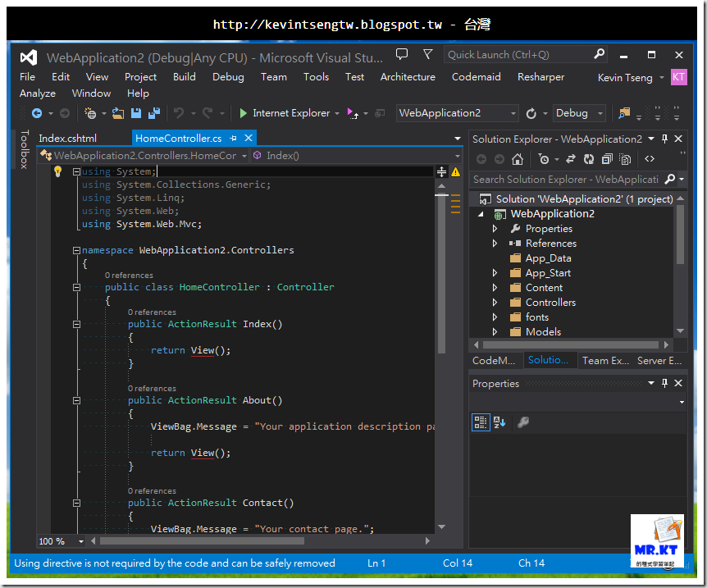Click the editor vertical scrollbar thumb
Screen dimensions: 707x588
point(441,273)
